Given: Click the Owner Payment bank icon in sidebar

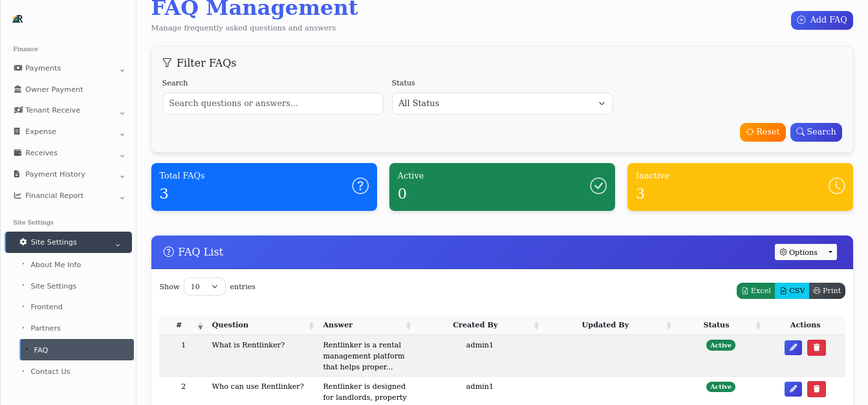Looking at the screenshot, I should pyautogui.click(x=16, y=89).
